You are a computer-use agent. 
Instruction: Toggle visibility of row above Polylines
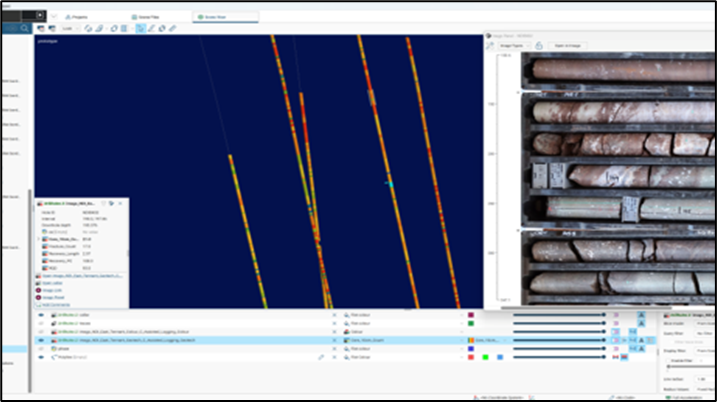(41, 349)
